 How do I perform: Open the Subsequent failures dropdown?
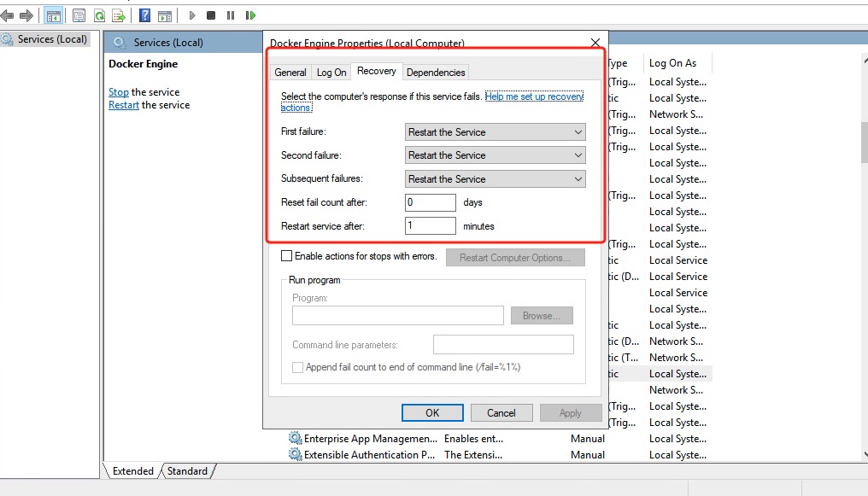[x=495, y=179]
